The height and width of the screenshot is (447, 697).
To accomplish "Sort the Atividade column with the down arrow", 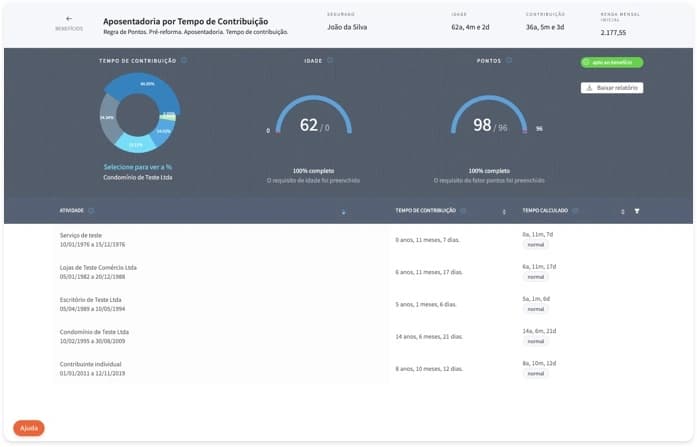I will [x=343, y=212].
